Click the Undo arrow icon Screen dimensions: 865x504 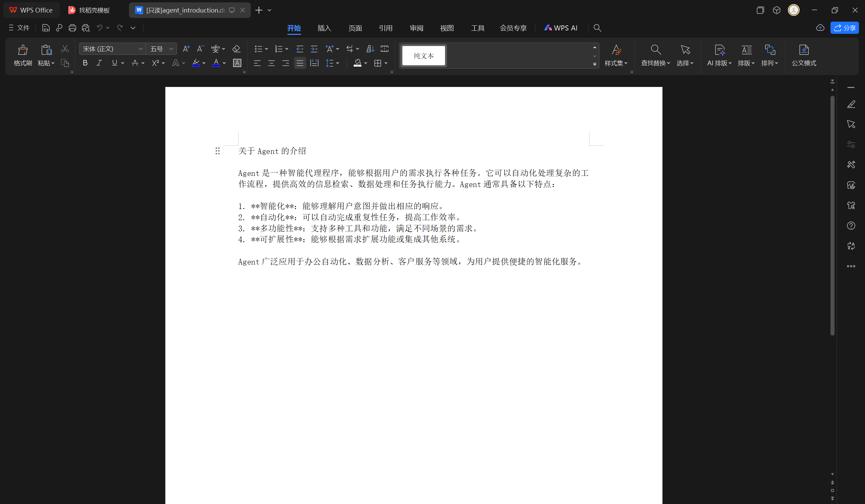pos(99,28)
